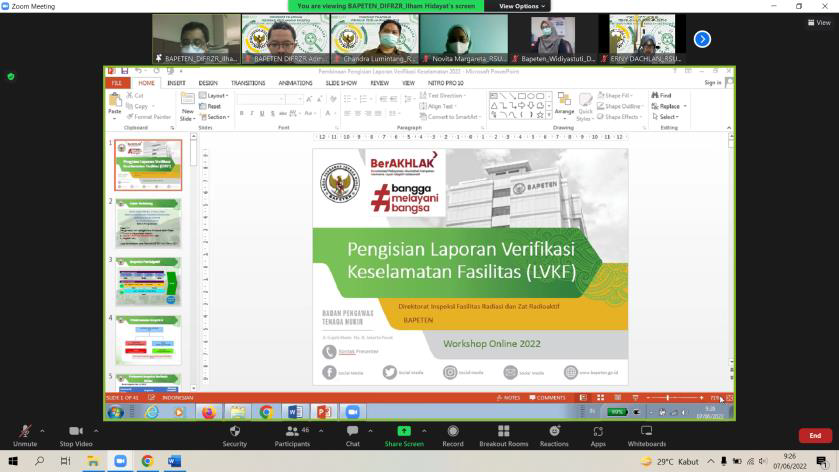Expand video options arrow beside Stop Video
The height and width of the screenshot is (472, 839).
[x=98, y=431]
